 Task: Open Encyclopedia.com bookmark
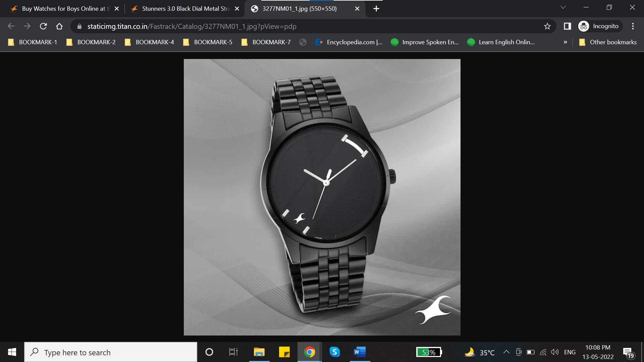[349, 42]
